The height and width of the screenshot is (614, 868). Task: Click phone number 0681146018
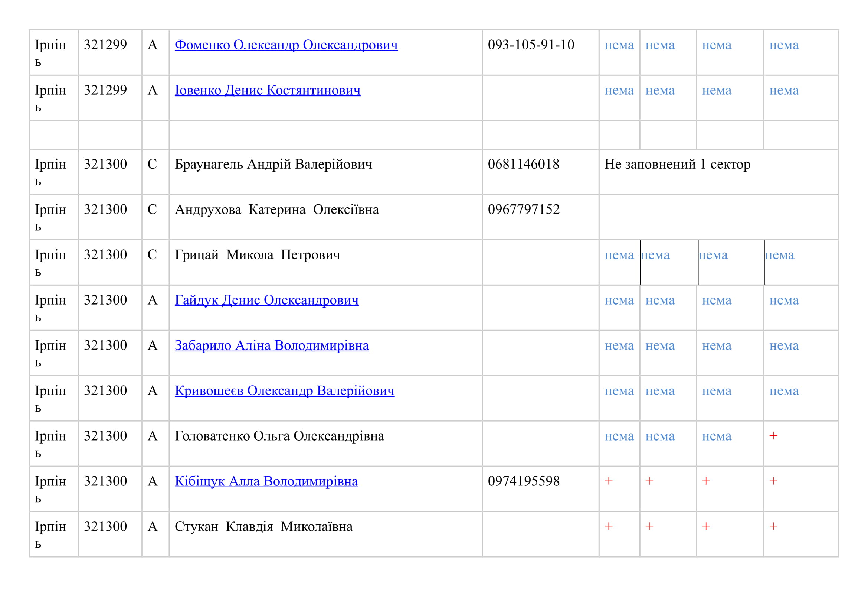click(x=523, y=164)
